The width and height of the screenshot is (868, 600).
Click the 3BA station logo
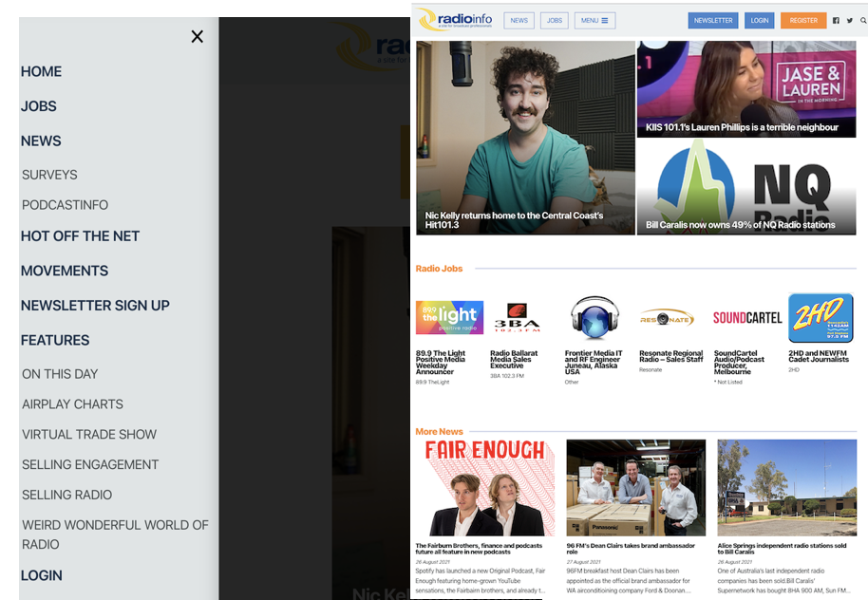coord(517,318)
